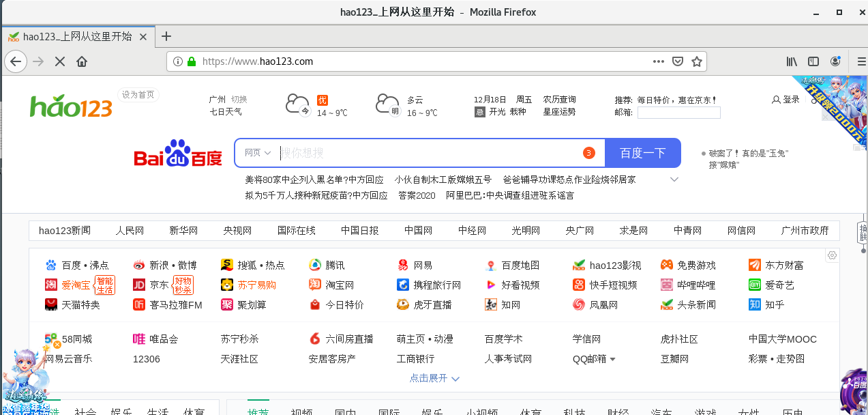This screenshot has width=868, height=415.
Task: Open the QQ邮箱 dropdown arrow
Action: (612, 359)
